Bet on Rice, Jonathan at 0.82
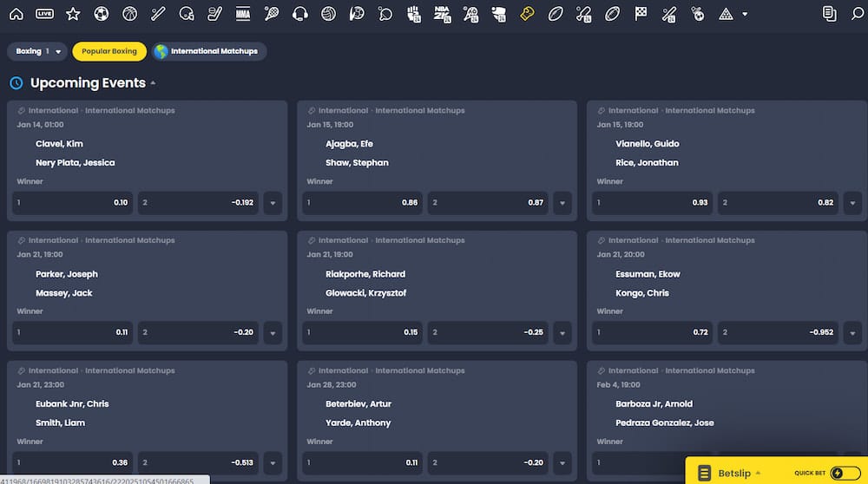The image size is (868, 484). pos(778,203)
